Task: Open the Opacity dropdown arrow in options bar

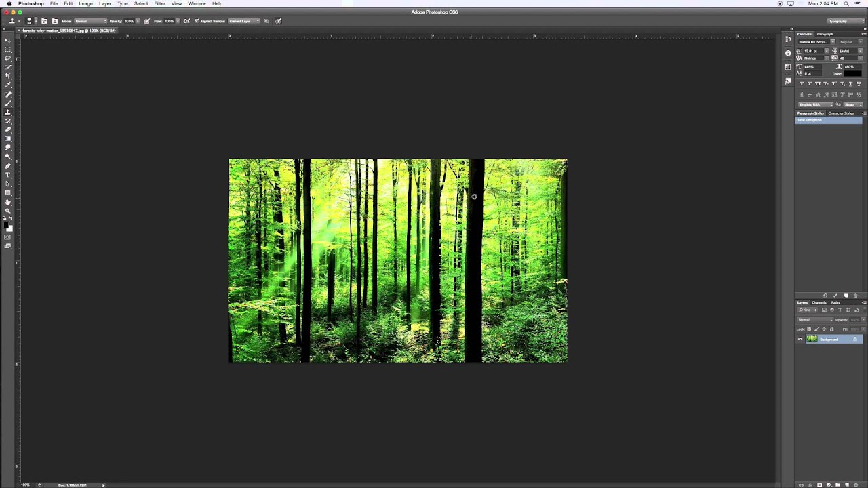Action: pyautogui.click(x=138, y=21)
